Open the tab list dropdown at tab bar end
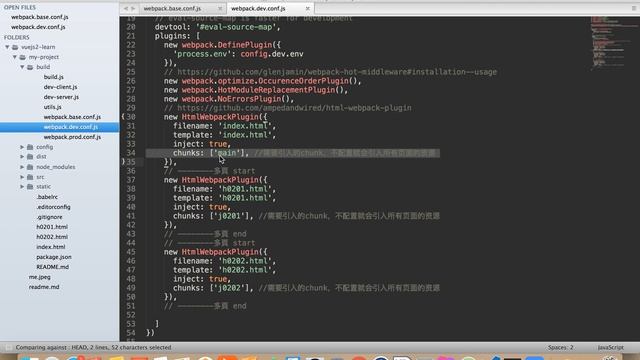The image size is (640, 360). (634, 9)
